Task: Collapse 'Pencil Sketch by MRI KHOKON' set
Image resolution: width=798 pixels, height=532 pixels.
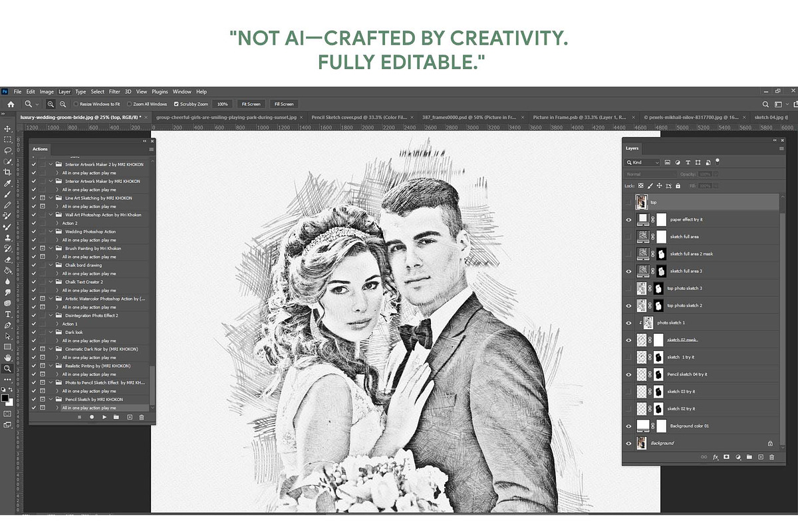Action: point(51,399)
